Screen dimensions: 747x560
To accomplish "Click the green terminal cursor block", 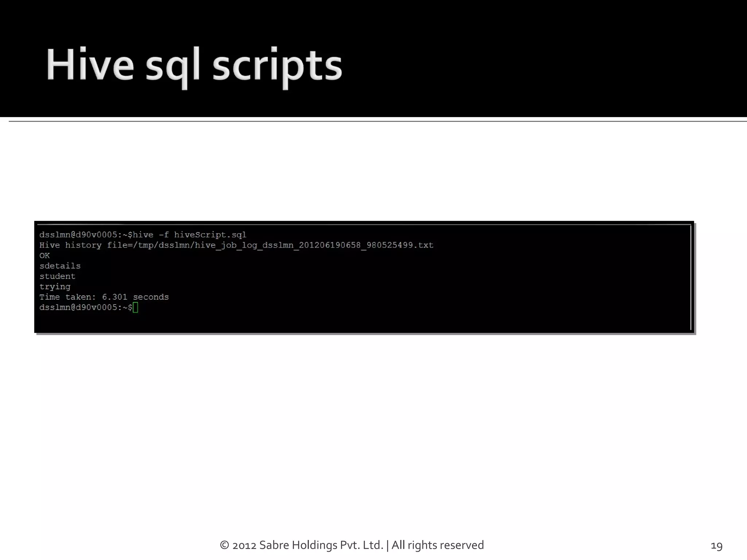I will coord(135,308).
